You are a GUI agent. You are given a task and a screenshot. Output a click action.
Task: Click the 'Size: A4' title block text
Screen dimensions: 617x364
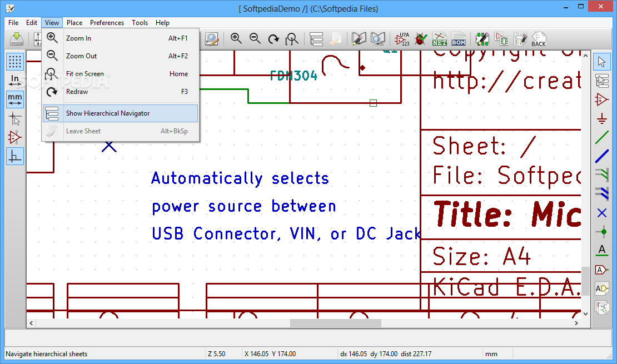point(481,257)
